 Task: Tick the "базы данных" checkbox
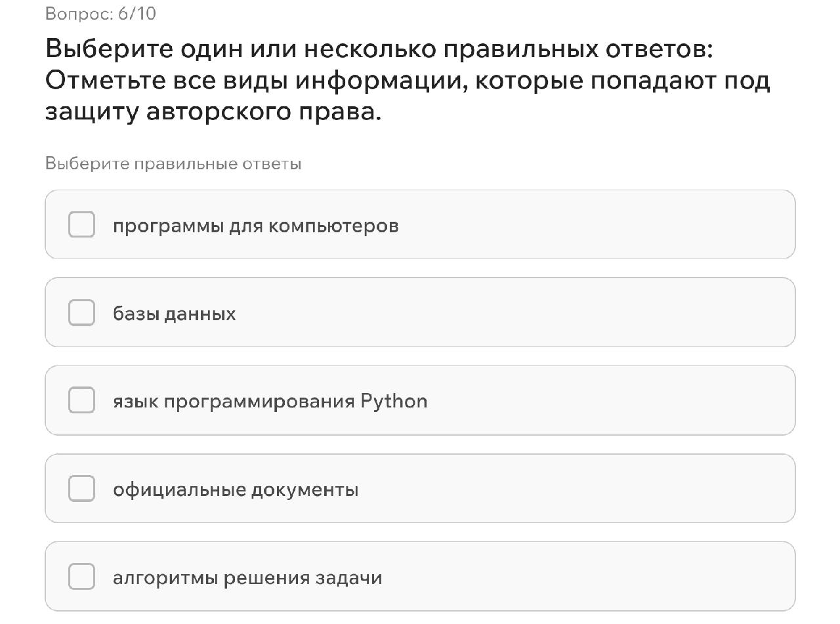(x=81, y=312)
